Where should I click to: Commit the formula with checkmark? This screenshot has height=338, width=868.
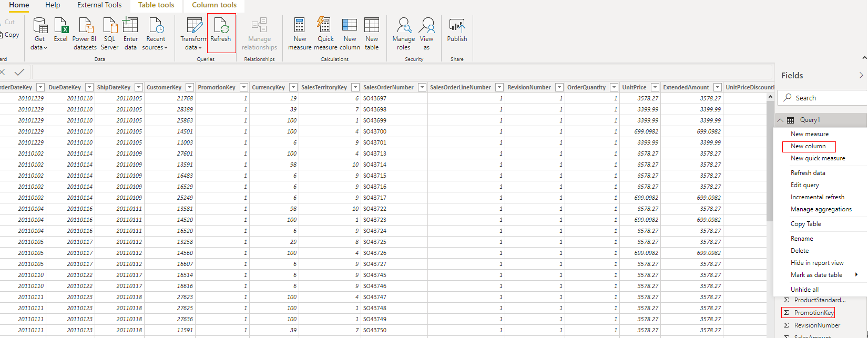[x=19, y=72]
